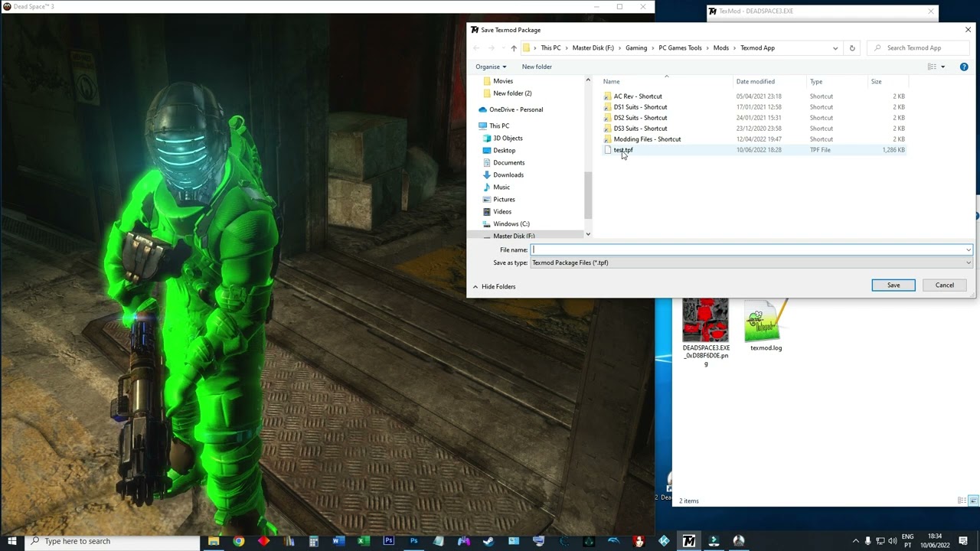Open the Save as type dropdown
This screenshot has height=551, width=980.
click(x=751, y=262)
